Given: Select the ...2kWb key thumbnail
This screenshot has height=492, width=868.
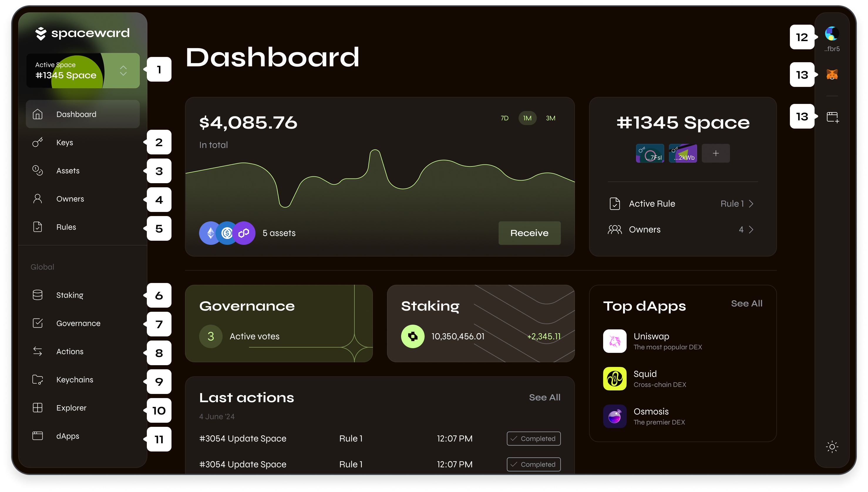Looking at the screenshot, I should coord(682,154).
